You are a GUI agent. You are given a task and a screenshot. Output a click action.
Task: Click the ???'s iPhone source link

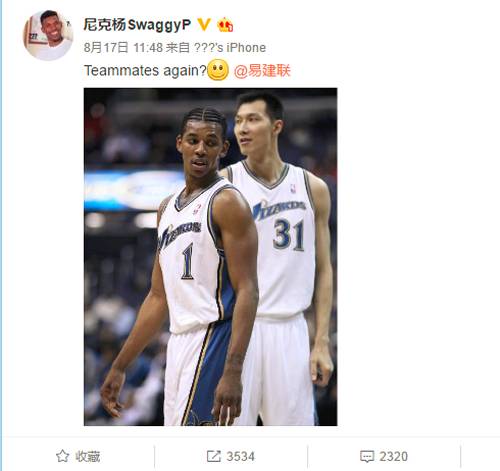point(230,48)
